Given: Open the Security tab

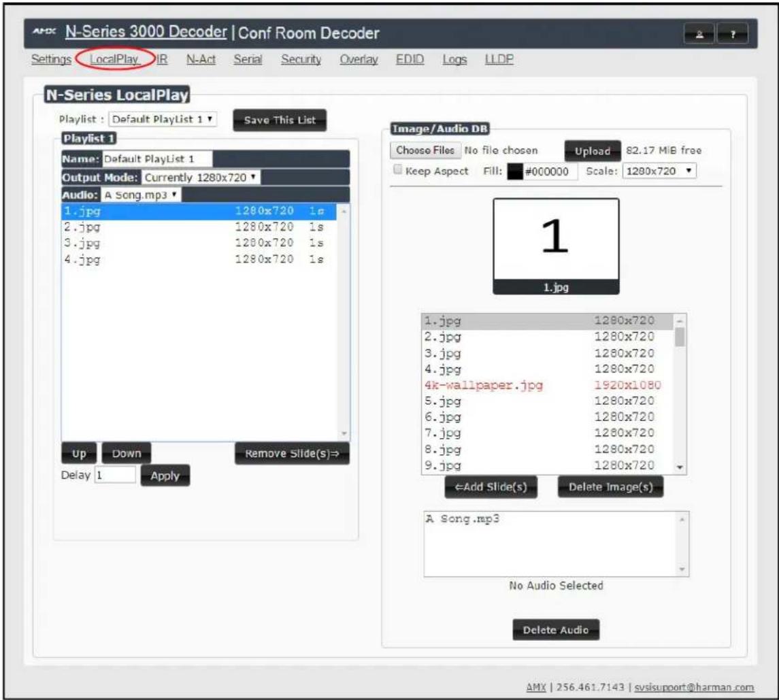Looking at the screenshot, I should 301,59.
